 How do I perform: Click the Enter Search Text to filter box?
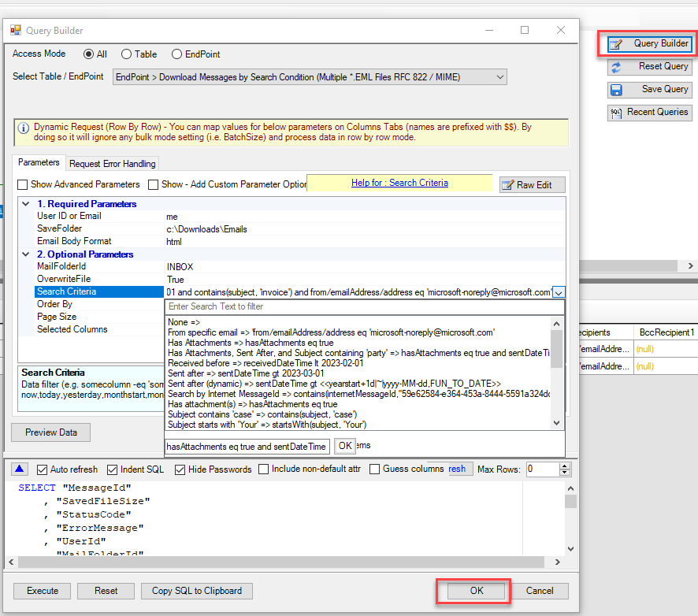tap(364, 306)
